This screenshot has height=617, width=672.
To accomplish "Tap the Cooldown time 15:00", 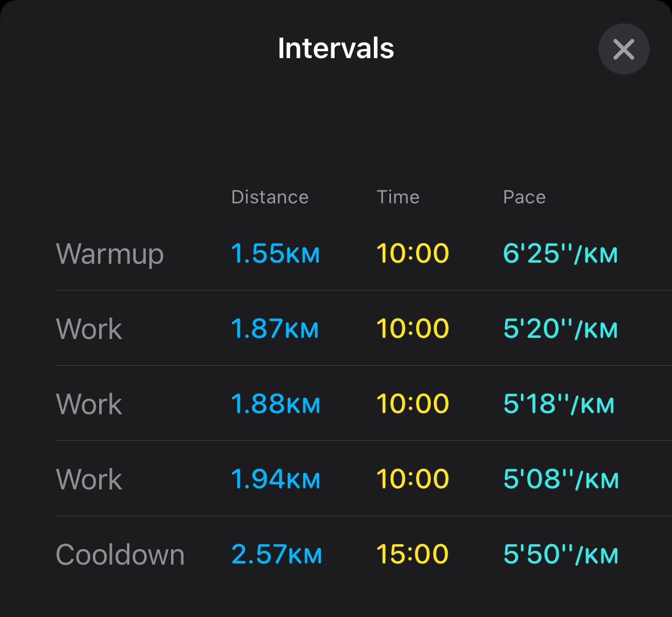I will coord(413,554).
